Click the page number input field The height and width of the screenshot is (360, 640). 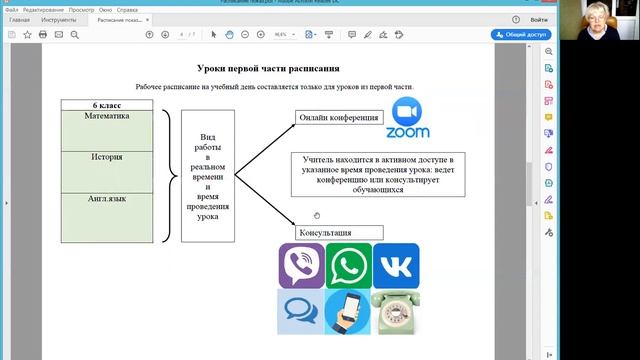[x=182, y=35]
